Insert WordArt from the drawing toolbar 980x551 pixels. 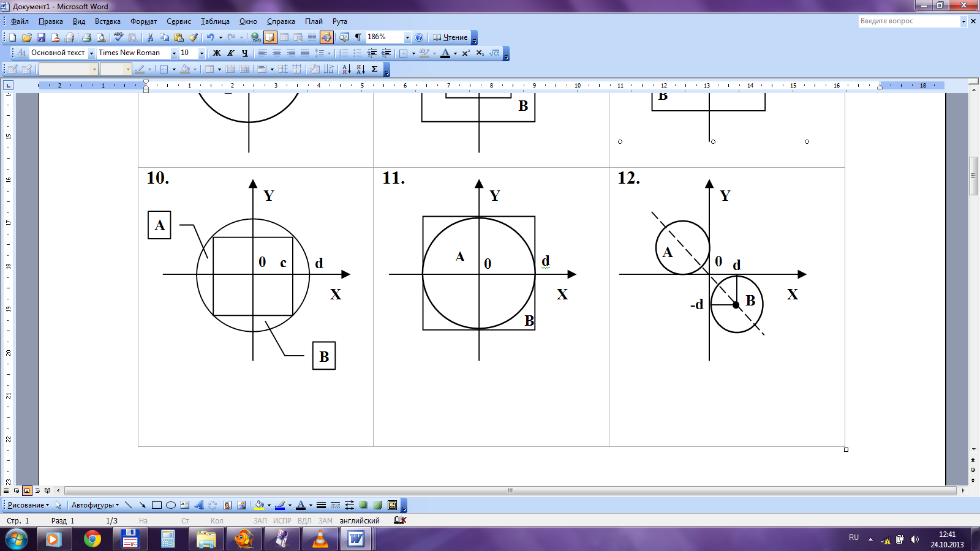(x=198, y=505)
